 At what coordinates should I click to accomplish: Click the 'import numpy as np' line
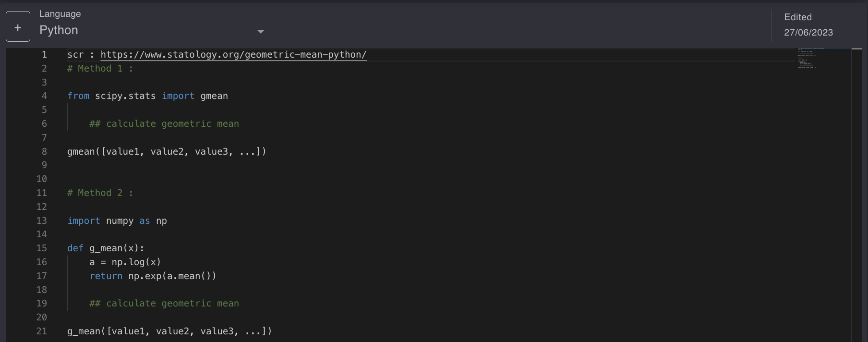click(117, 221)
